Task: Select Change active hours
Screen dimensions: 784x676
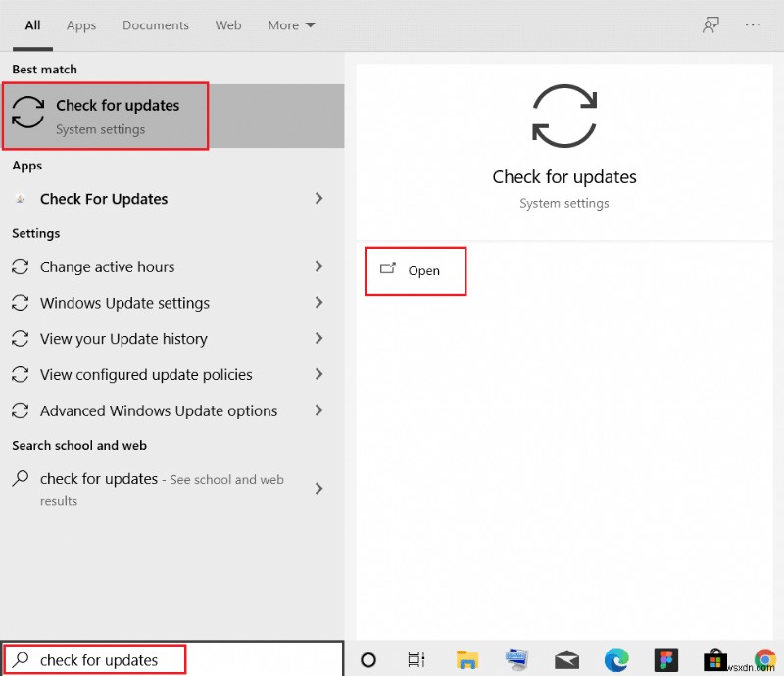Action: [108, 266]
